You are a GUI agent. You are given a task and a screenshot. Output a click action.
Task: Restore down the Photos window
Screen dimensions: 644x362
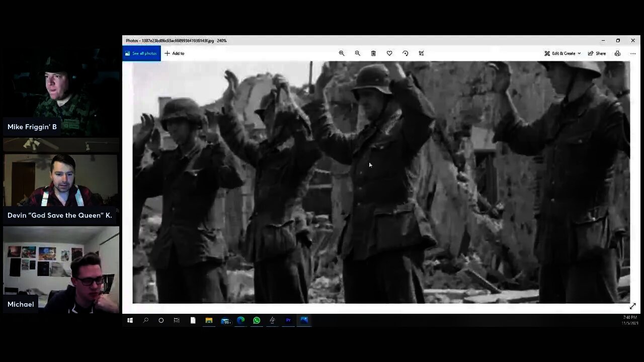(618, 41)
